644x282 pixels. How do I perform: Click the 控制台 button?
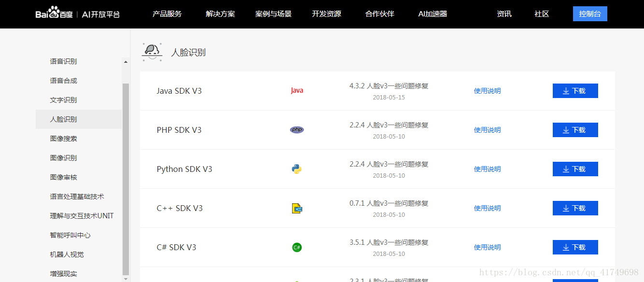[x=590, y=14]
